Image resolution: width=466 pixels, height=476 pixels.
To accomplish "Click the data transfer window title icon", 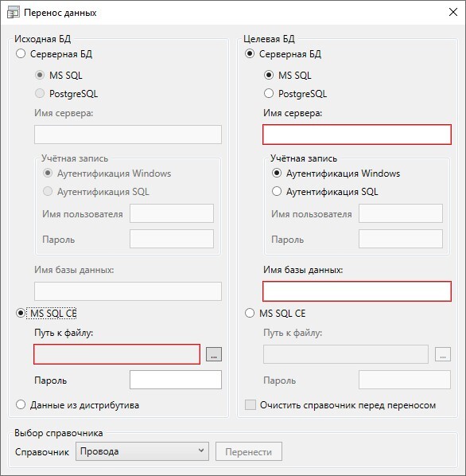I will pos(13,13).
